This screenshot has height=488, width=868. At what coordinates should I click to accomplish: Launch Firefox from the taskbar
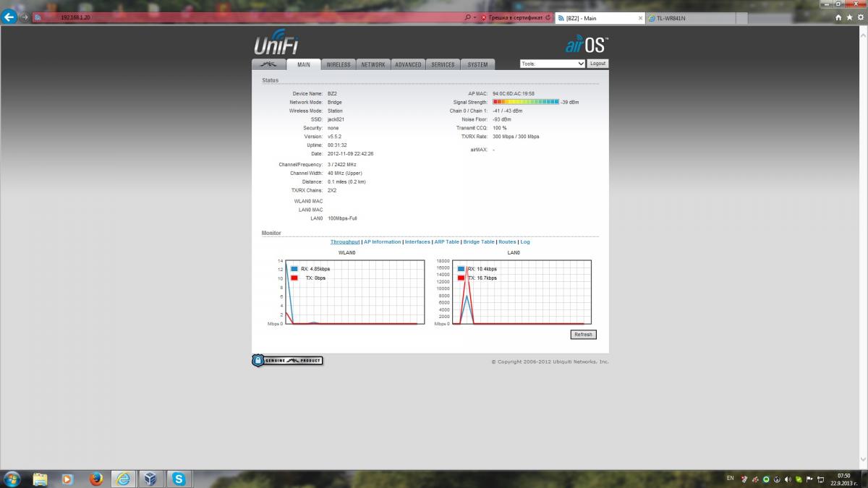[x=96, y=479]
